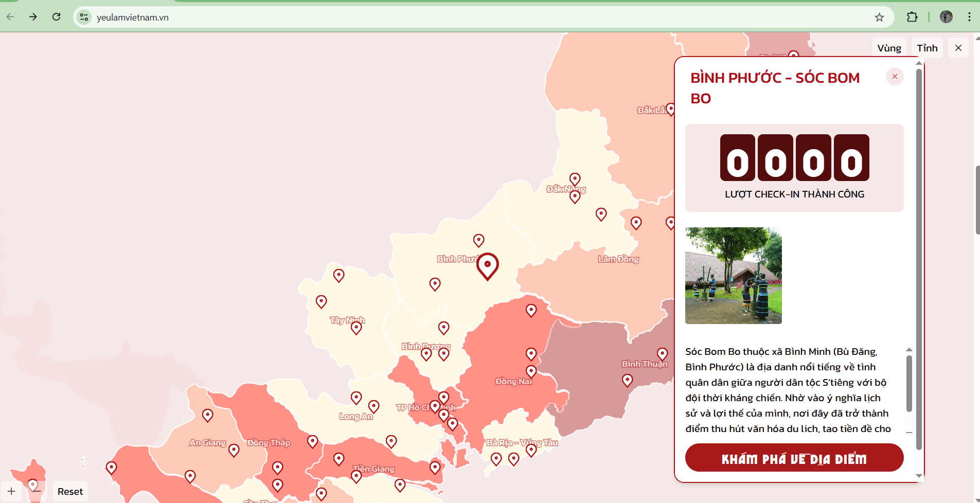Close the Bình Phước – Sóc Bom Bo panel
This screenshot has height=503, width=980.
click(895, 77)
